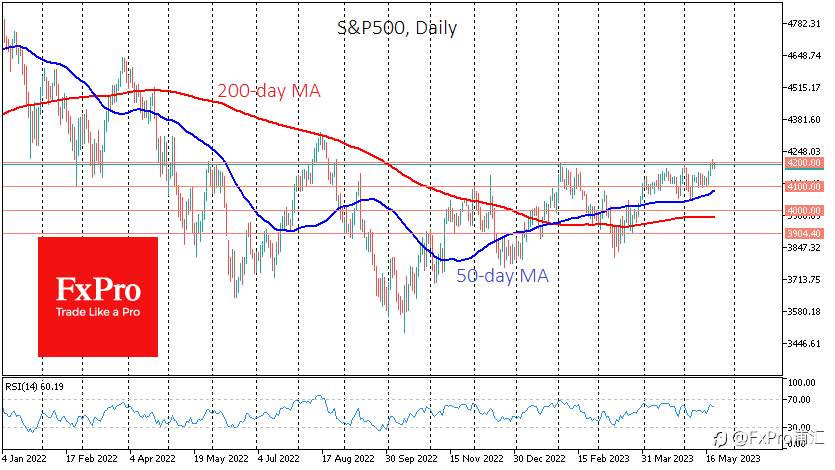Viewport: 835px width, 470px height.
Task: Select the '200-day MA' red label
Action: [269, 91]
